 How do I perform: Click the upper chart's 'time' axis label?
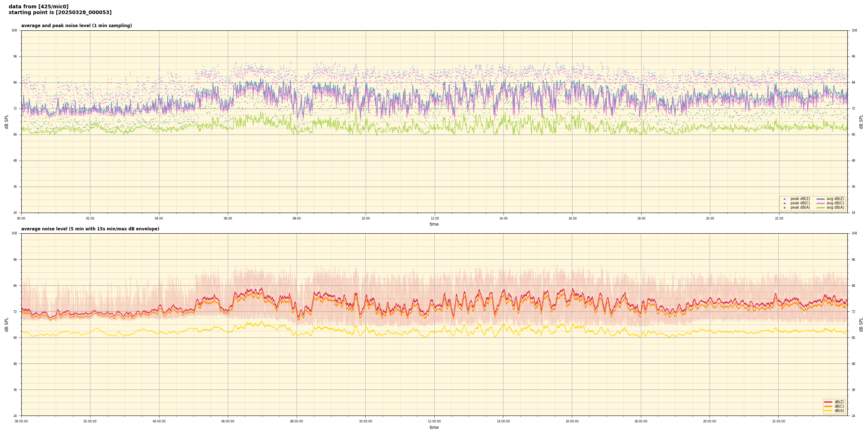[x=434, y=224]
